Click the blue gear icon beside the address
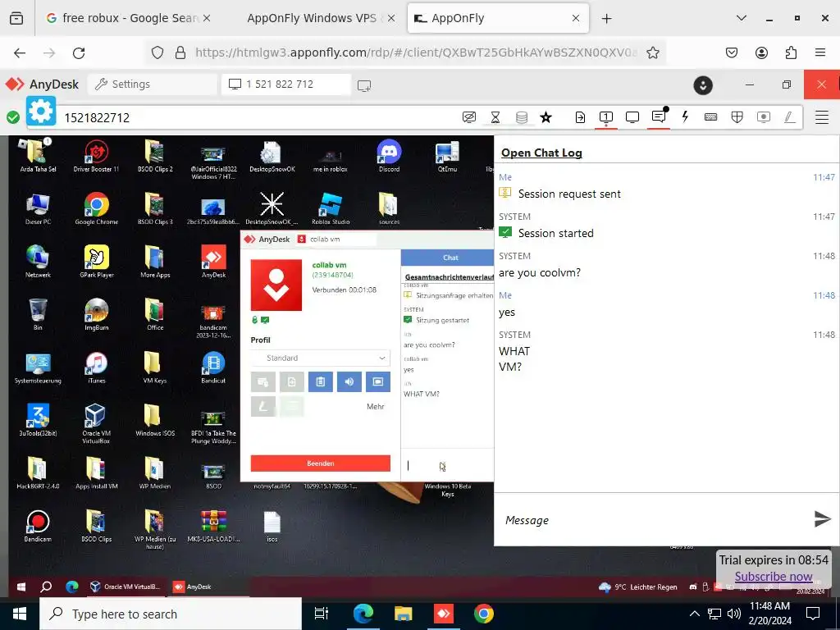840x630 pixels. [41, 111]
